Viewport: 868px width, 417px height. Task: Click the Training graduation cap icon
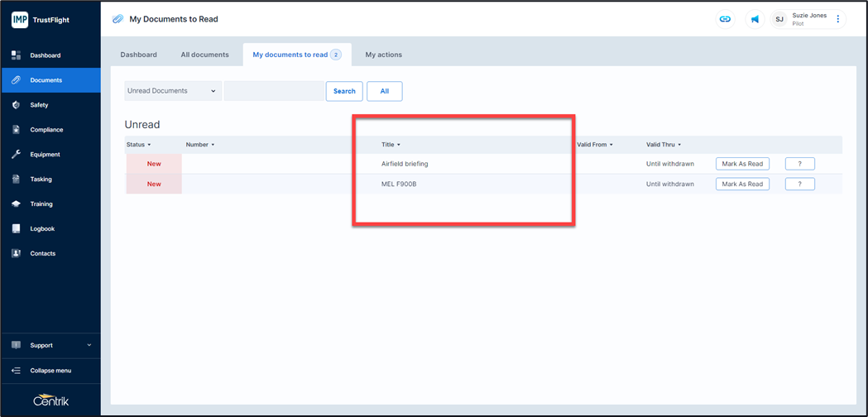(x=16, y=204)
